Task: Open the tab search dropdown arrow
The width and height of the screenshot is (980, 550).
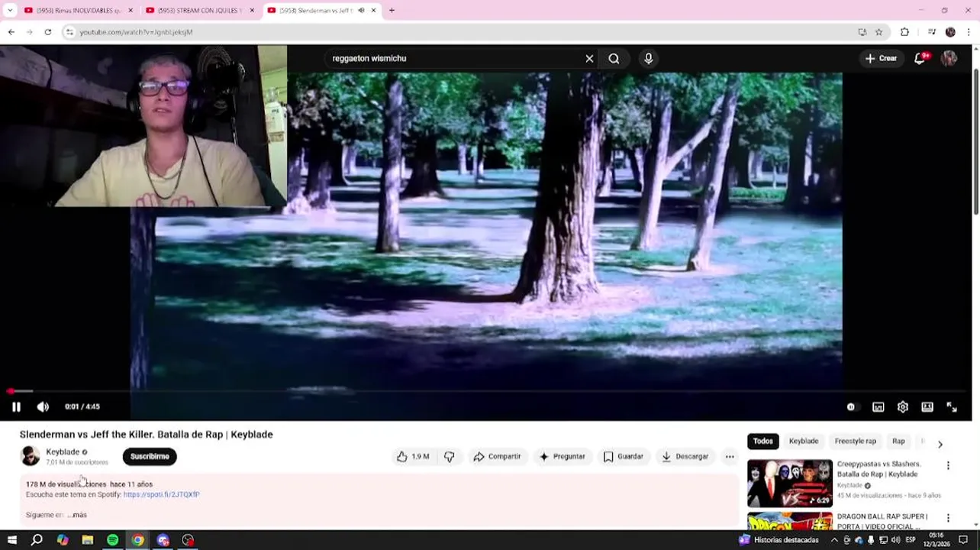Action: [11, 11]
